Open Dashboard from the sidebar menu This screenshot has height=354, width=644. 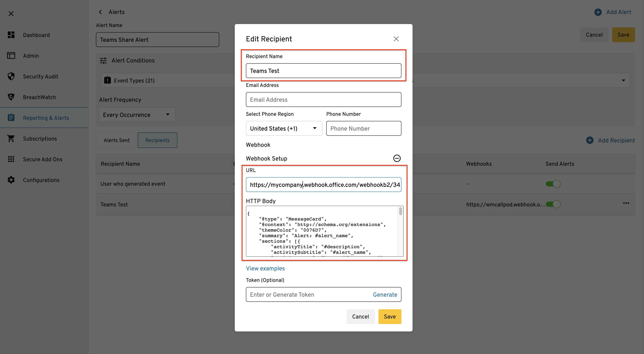point(36,35)
